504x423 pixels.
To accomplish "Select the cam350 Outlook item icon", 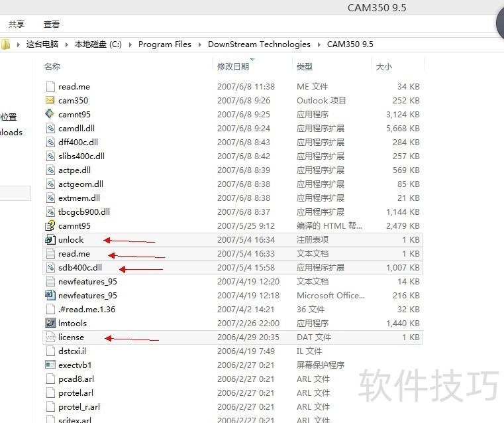I will (50, 100).
